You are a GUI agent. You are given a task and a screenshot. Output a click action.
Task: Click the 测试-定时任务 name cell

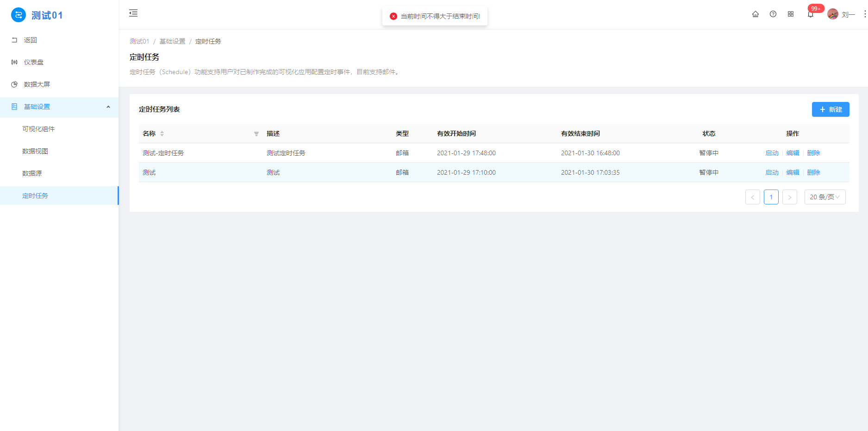click(163, 153)
